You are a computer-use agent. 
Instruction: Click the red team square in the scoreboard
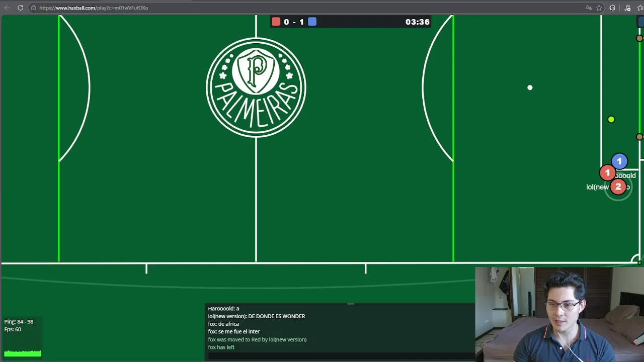(276, 22)
